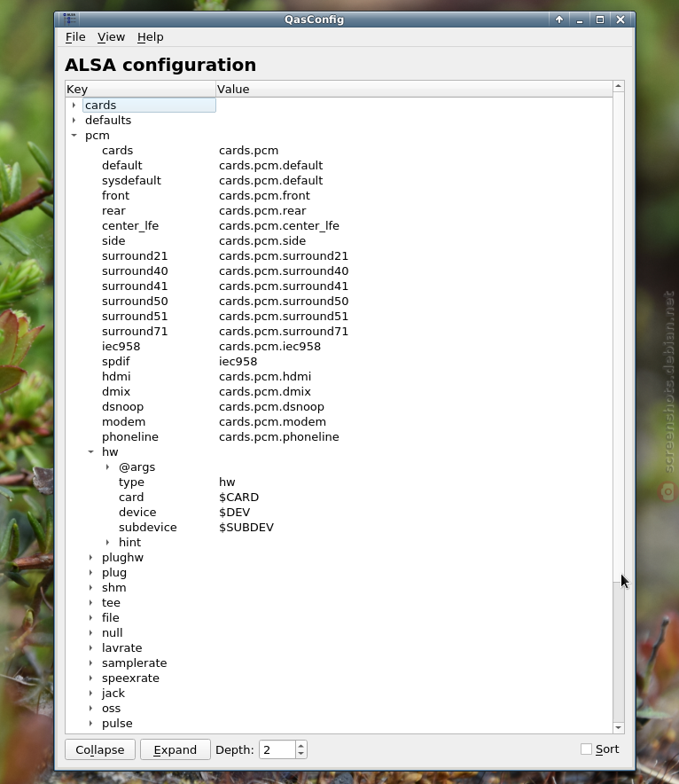Expand the pulse node
679x784 pixels.
(x=90, y=723)
